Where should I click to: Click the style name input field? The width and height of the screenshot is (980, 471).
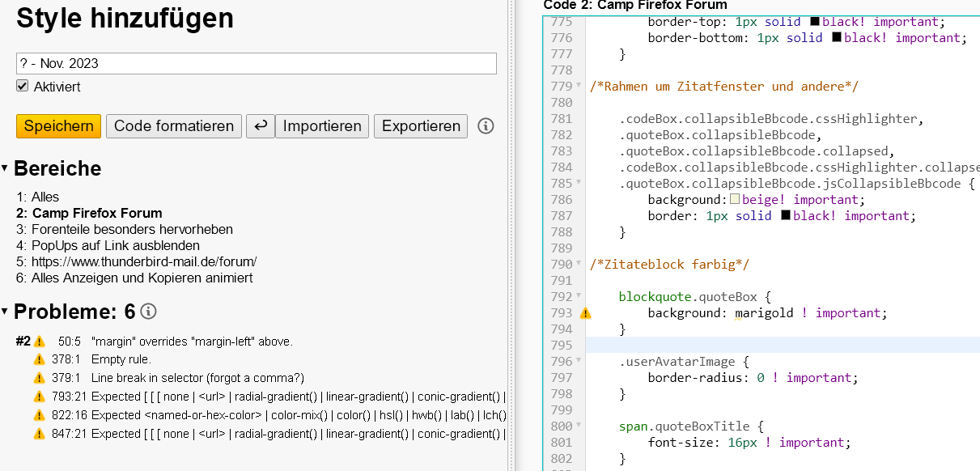(256, 64)
